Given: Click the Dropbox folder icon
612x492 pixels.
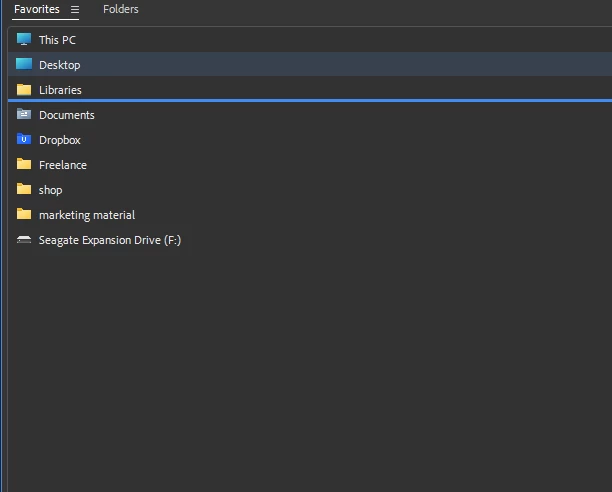Looking at the screenshot, I should tap(24, 139).
